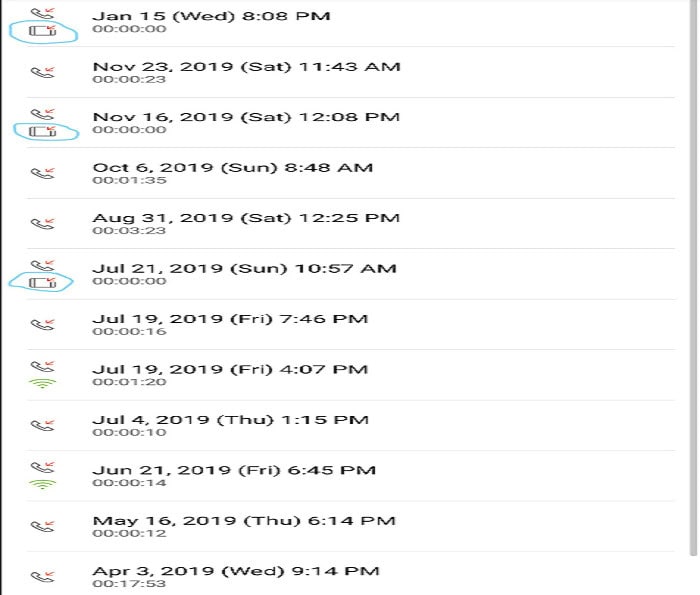Click missed call icon for Nov 23, 2019
This screenshot has height=595, width=700.
pyautogui.click(x=42, y=72)
